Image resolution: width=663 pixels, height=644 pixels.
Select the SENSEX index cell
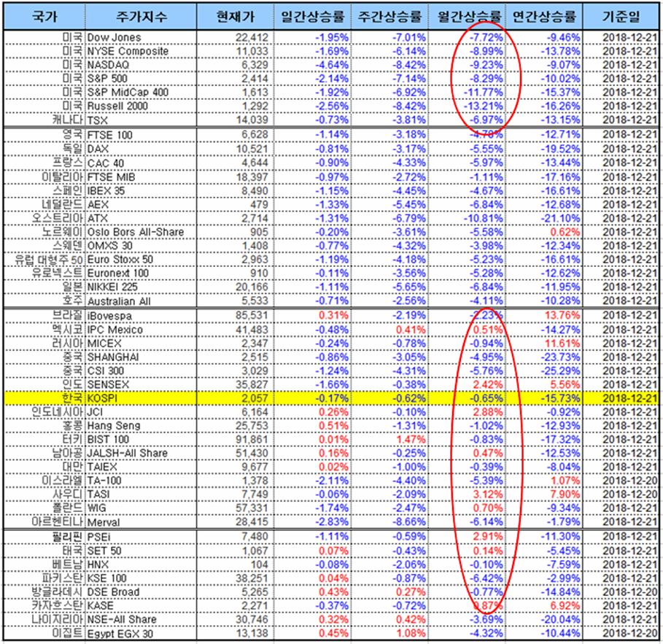click(x=141, y=384)
